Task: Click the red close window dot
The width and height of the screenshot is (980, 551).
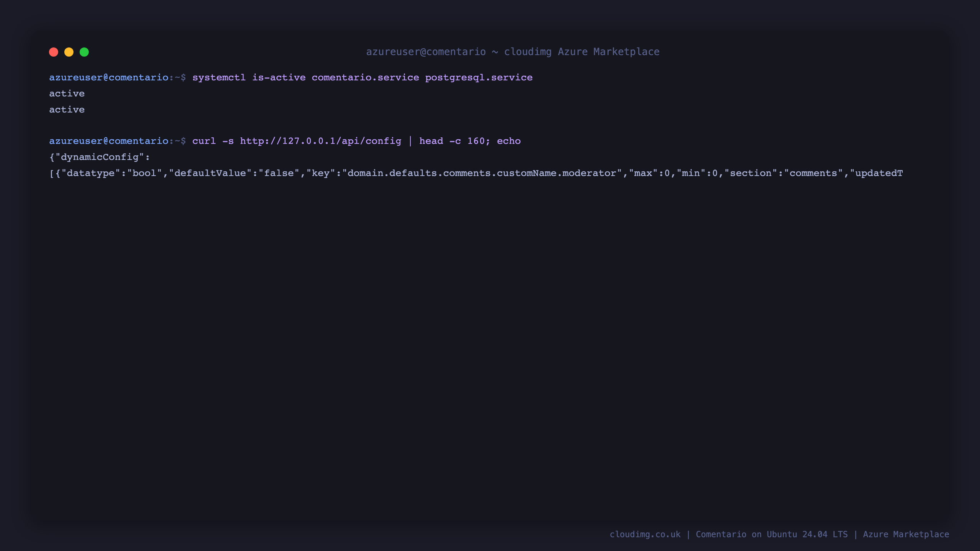Action: pyautogui.click(x=54, y=52)
